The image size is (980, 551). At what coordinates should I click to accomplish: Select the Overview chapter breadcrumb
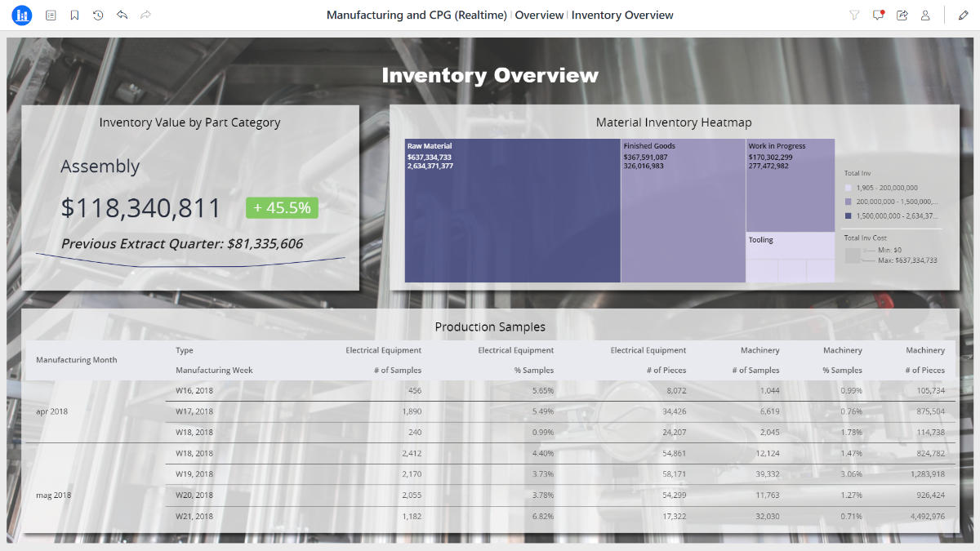[x=539, y=15]
